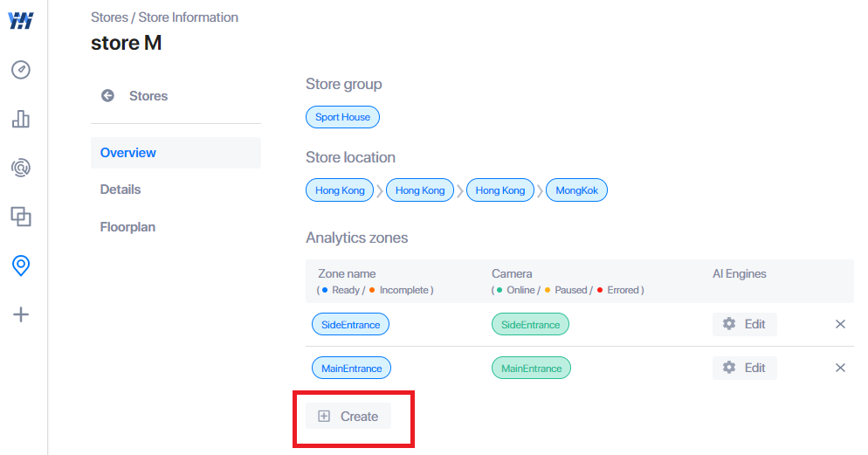
Task: Delete the SideEntrance zone with X
Action: (840, 324)
